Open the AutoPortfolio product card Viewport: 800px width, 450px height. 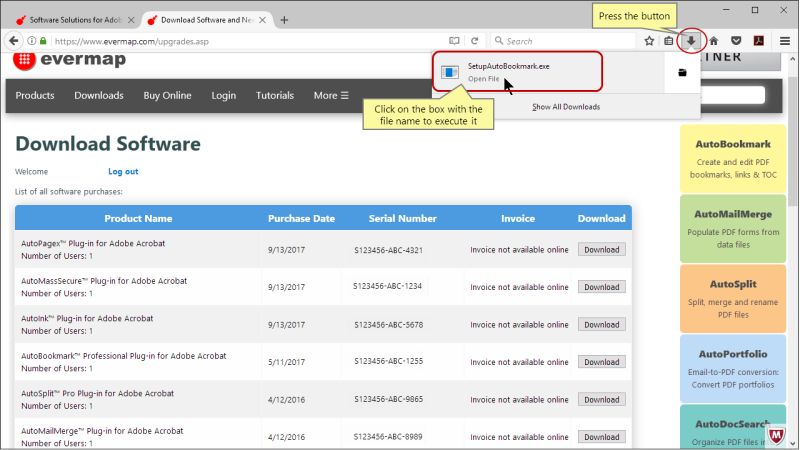[733, 368]
